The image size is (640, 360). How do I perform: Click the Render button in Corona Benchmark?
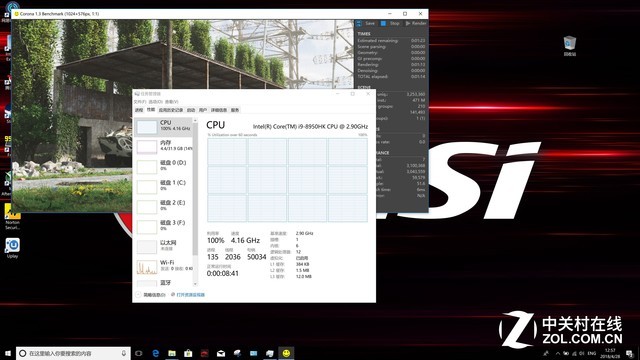click(416, 23)
